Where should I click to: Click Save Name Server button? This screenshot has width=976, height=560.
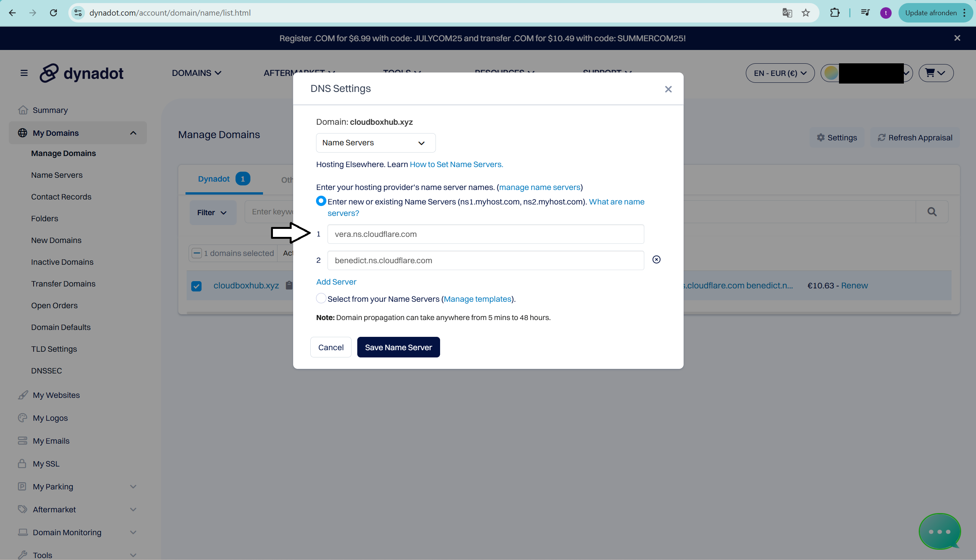pos(398,347)
